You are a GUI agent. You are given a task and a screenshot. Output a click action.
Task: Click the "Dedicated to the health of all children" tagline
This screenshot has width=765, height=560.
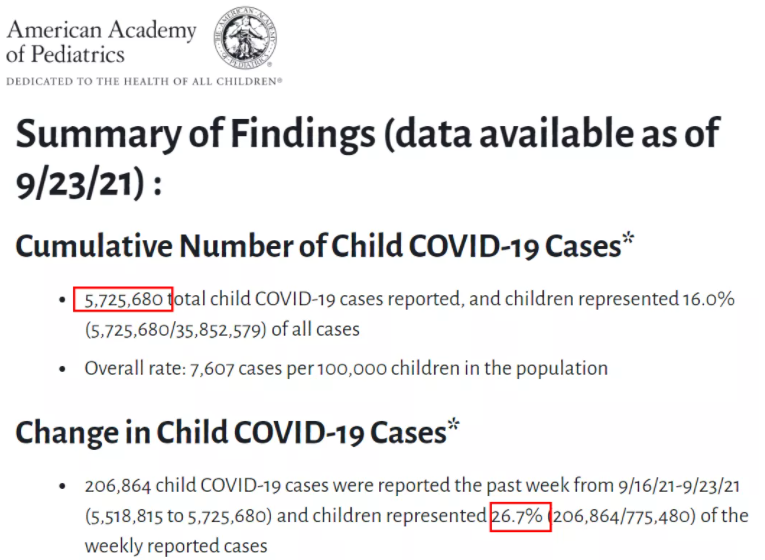click(x=144, y=80)
